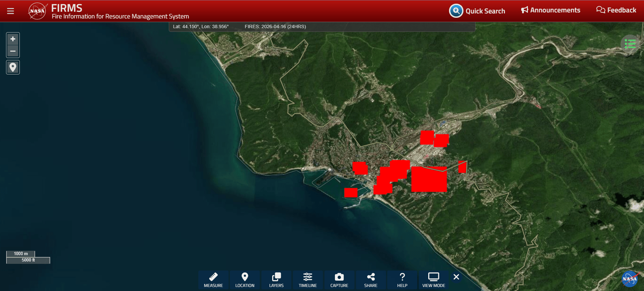Open the hamburger main menu
This screenshot has width=644, height=291.
click(x=10, y=11)
